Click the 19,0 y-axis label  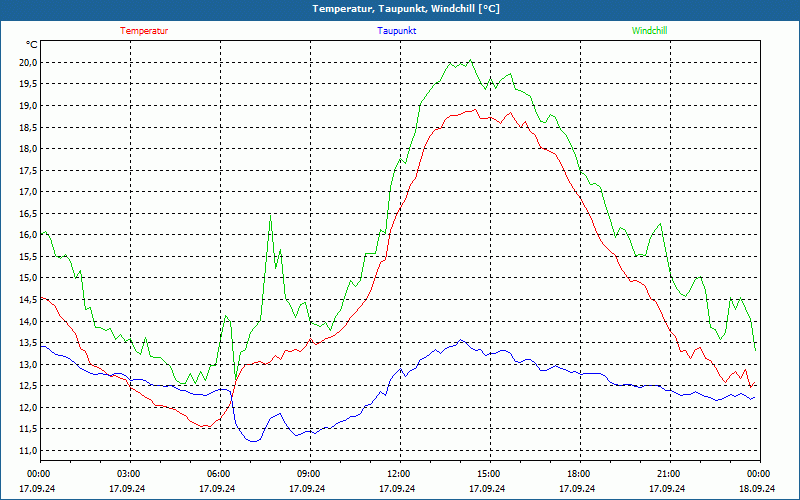pyautogui.click(x=28, y=106)
